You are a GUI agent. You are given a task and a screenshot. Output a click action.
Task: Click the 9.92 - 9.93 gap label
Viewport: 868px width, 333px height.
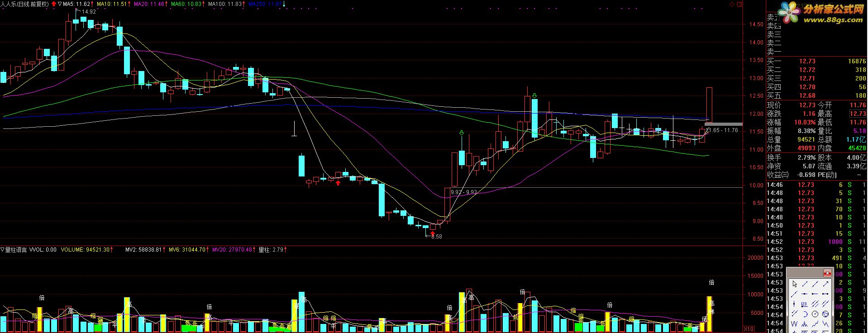click(464, 192)
